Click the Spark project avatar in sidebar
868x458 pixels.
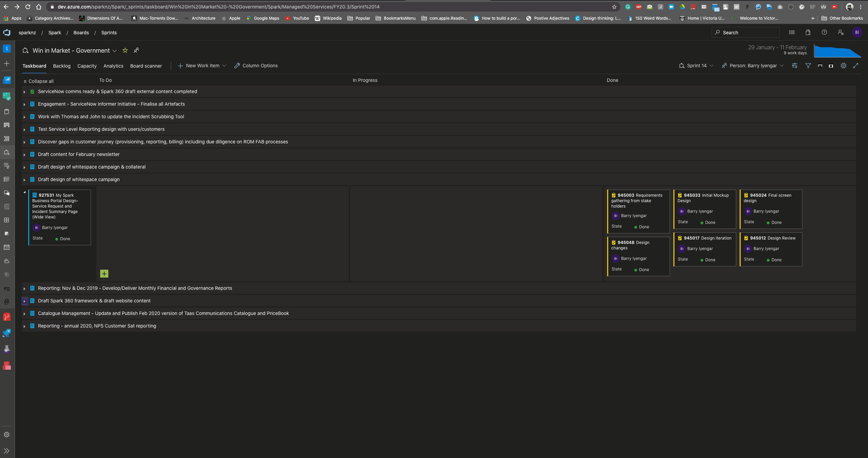[x=7, y=49]
